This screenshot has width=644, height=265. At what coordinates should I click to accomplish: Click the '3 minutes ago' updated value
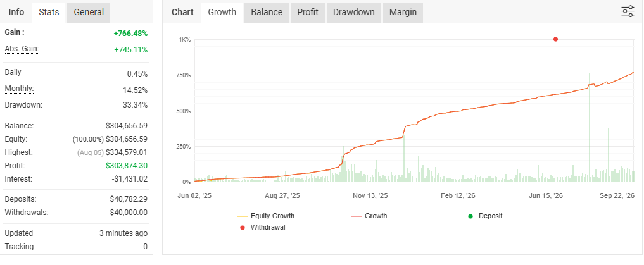pos(123,233)
